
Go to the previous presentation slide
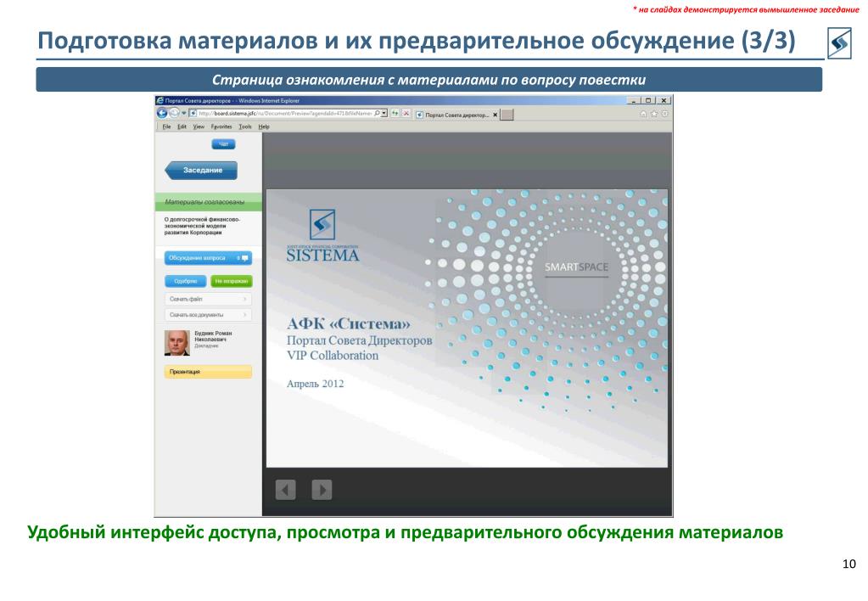(286, 490)
